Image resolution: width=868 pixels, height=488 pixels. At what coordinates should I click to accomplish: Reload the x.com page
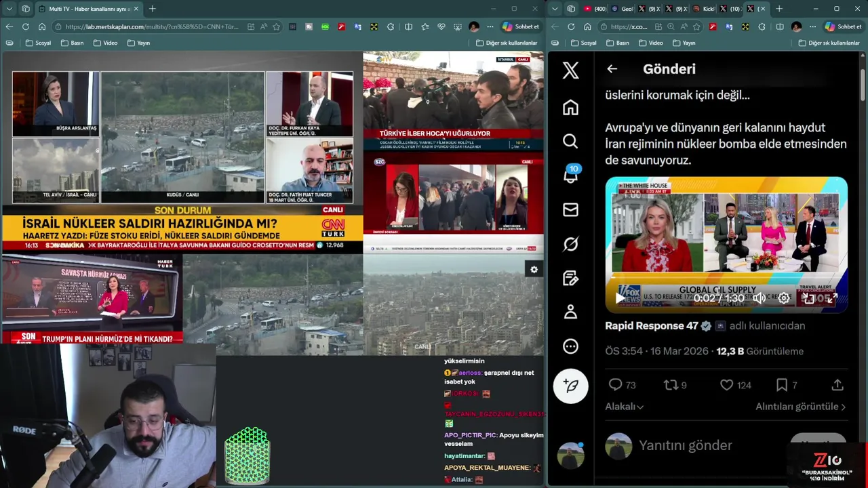click(x=571, y=26)
